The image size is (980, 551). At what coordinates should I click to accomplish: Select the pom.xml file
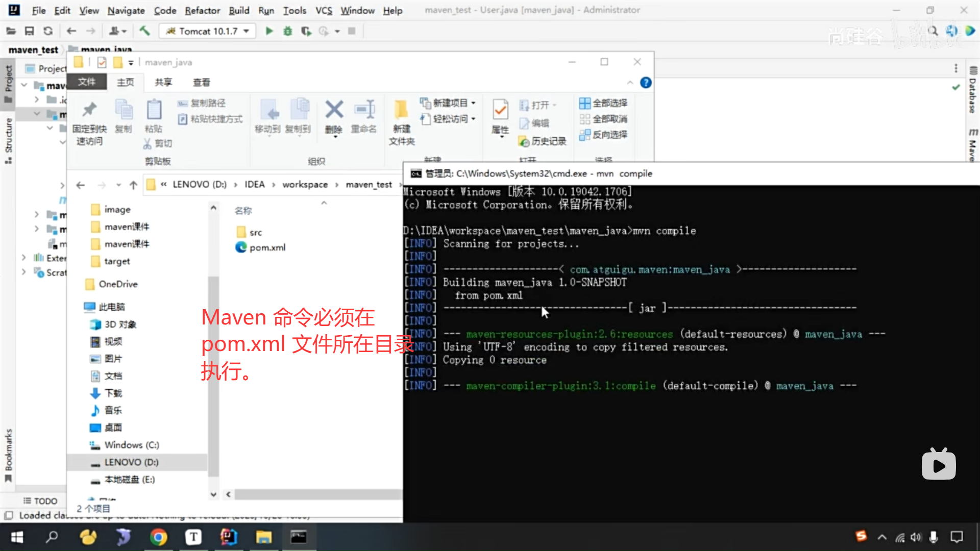267,247
